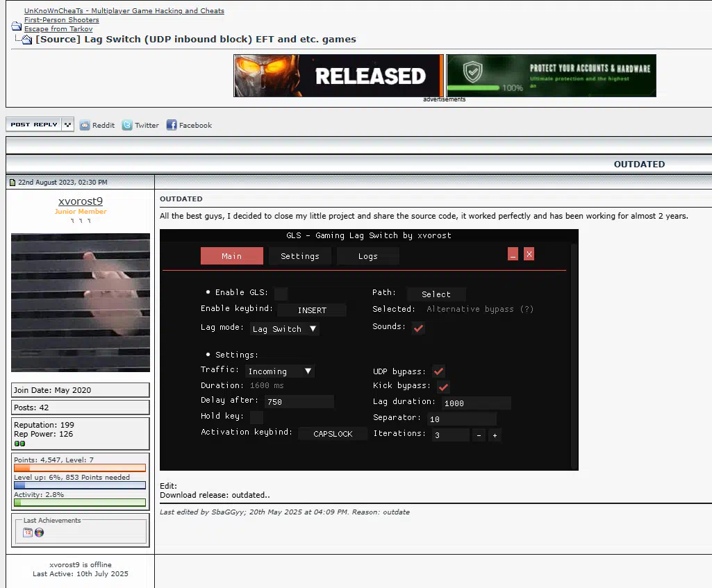Click the Points level progress bar
The image size is (712, 588).
[x=80, y=468]
